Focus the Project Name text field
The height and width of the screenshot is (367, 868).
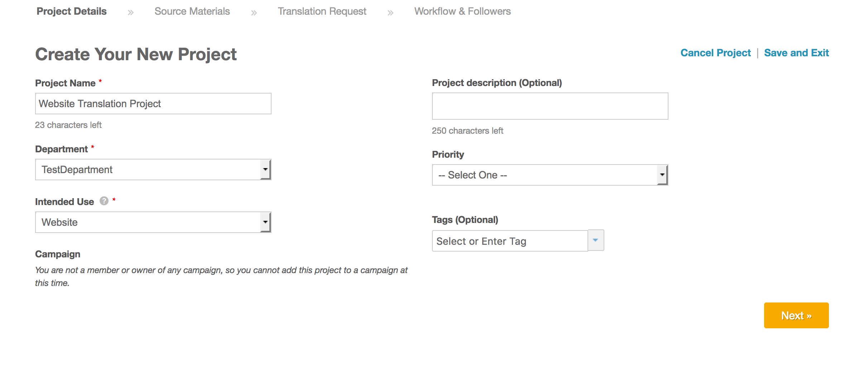[153, 104]
